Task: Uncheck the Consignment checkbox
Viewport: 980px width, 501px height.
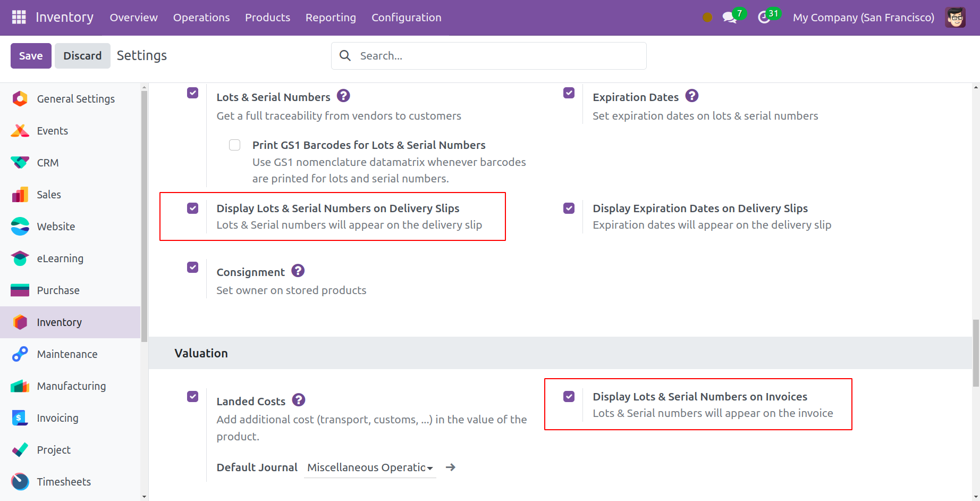Action: tap(192, 268)
